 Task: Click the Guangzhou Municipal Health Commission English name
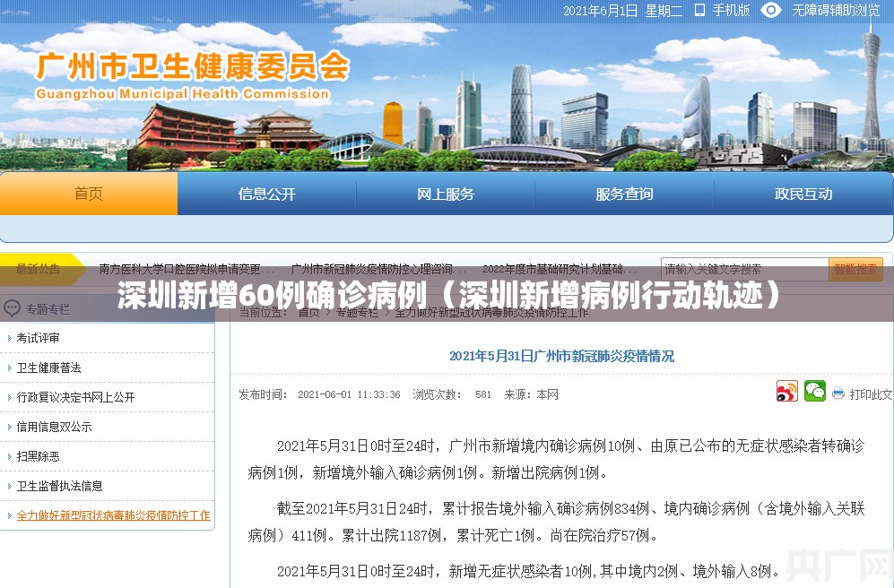pyautogui.click(x=183, y=94)
